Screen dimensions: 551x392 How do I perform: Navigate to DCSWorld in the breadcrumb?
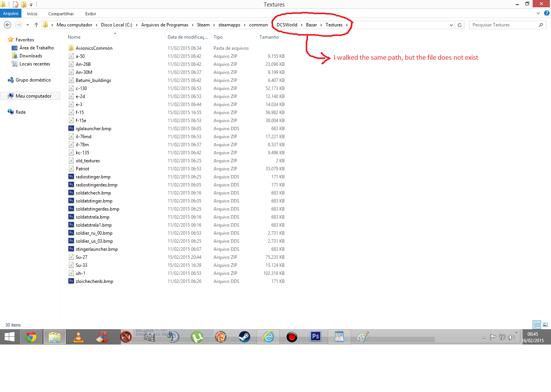(287, 25)
